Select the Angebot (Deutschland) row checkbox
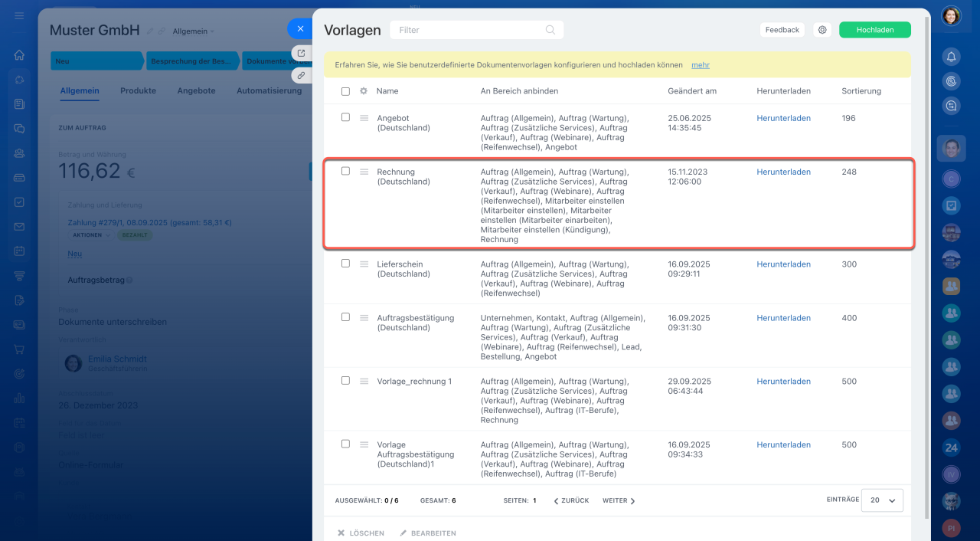 click(x=345, y=117)
